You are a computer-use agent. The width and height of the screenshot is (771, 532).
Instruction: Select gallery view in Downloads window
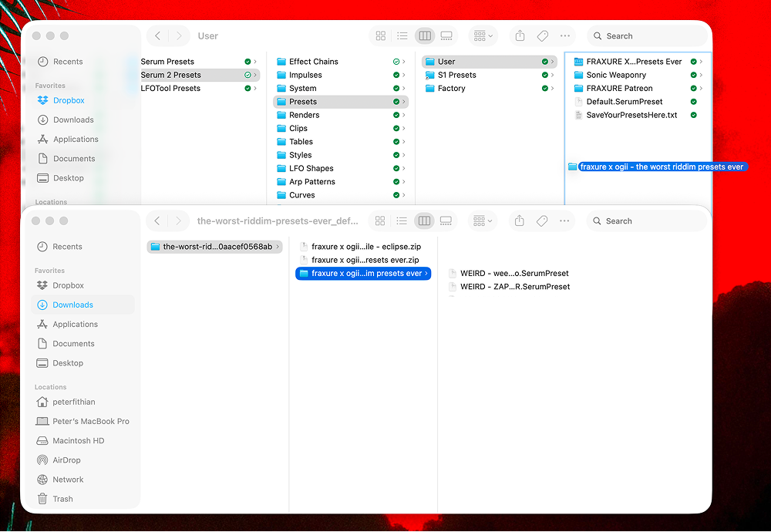pyautogui.click(x=446, y=221)
